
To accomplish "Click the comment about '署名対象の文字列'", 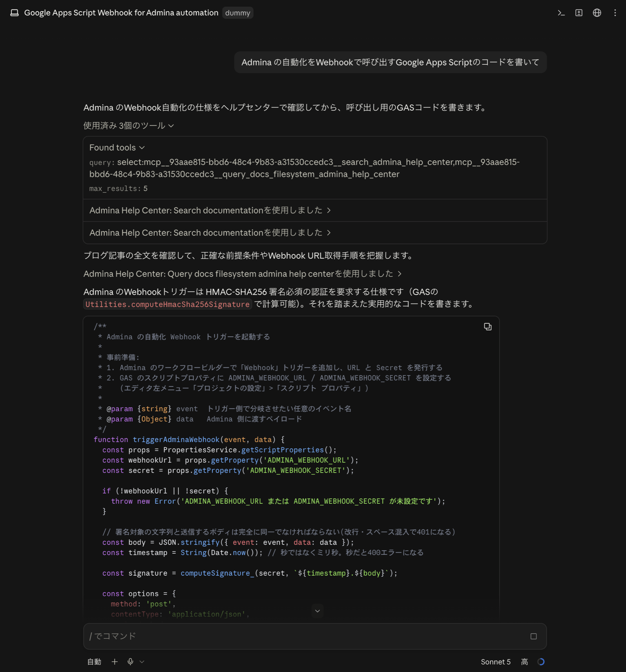I will coord(279,532).
